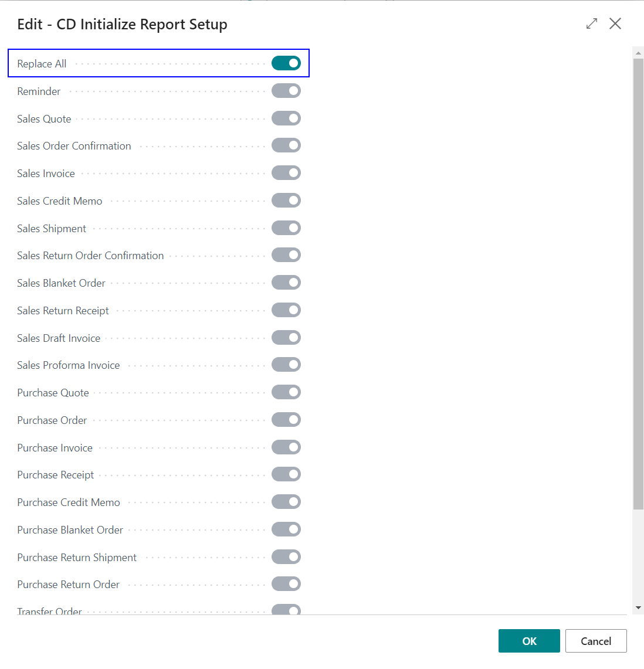
Task: Toggle the Purchase Return Order switch
Action: point(286,584)
